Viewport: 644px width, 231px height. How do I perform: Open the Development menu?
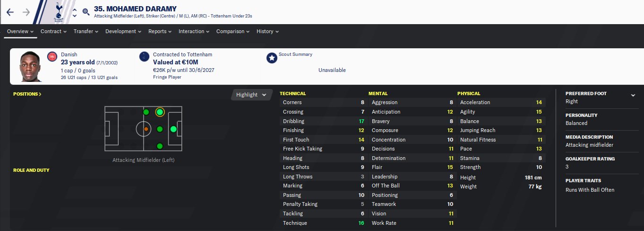(x=123, y=31)
